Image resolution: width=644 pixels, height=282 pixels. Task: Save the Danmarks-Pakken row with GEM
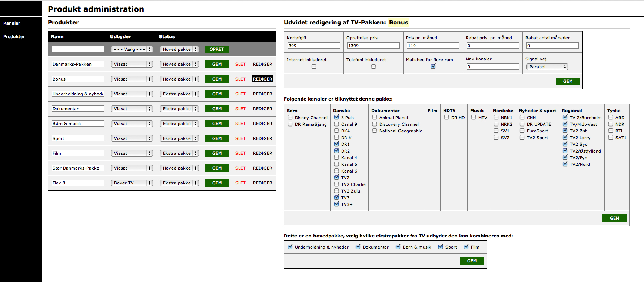[x=217, y=64]
